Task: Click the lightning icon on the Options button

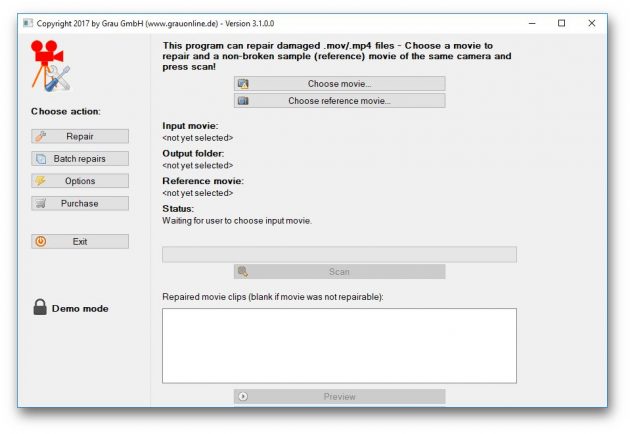Action: click(x=41, y=181)
